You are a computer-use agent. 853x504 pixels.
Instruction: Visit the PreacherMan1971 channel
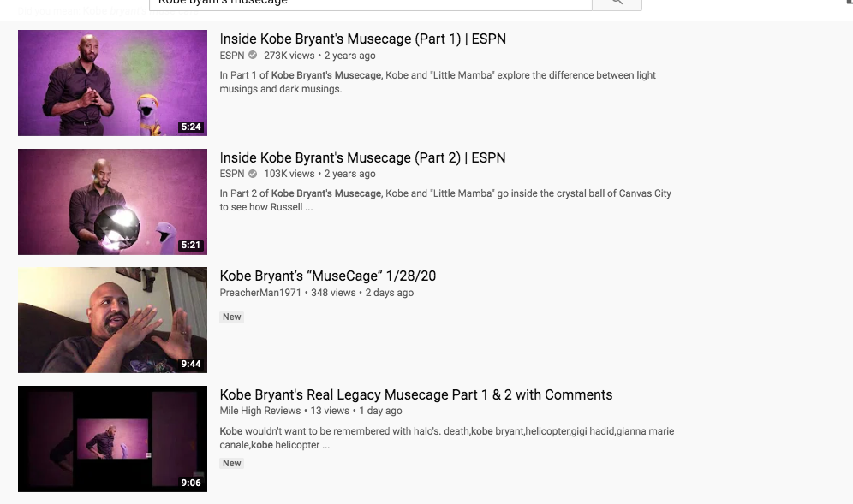(x=260, y=293)
